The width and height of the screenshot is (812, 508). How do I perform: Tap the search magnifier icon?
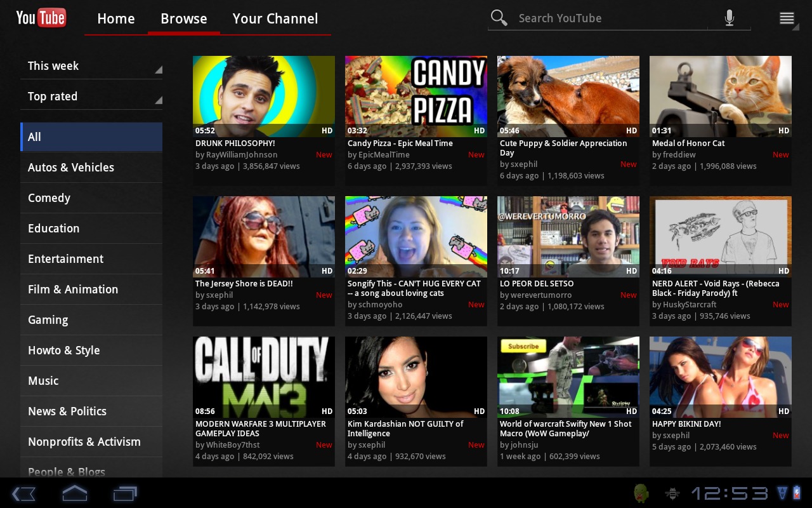[499, 18]
